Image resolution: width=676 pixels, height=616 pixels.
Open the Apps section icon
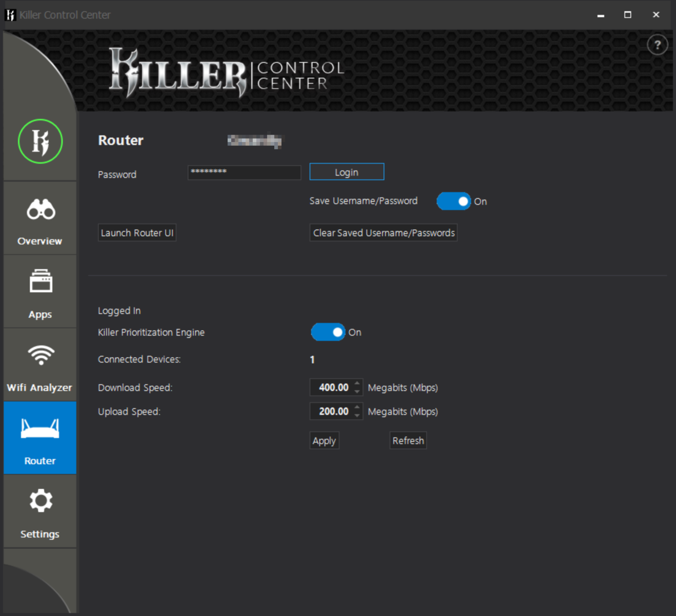40,282
